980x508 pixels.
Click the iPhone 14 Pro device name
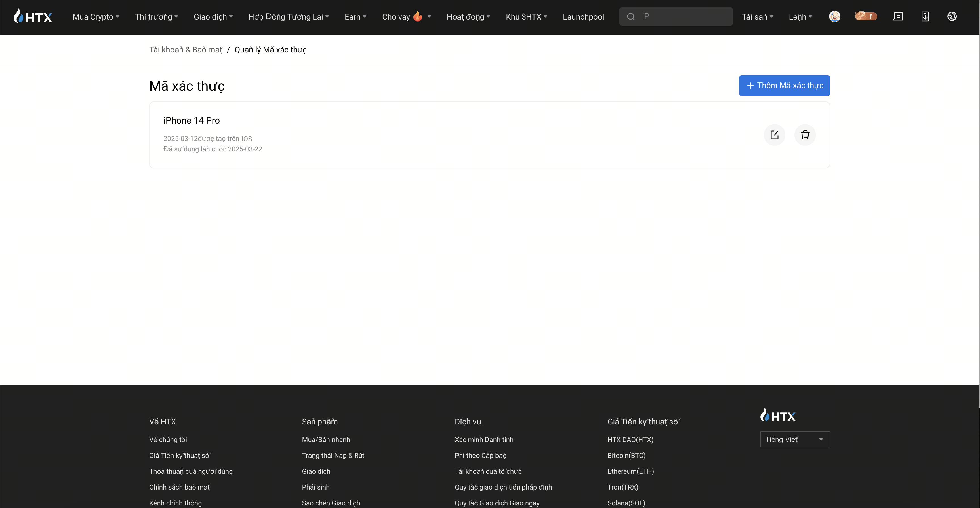click(191, 120)
